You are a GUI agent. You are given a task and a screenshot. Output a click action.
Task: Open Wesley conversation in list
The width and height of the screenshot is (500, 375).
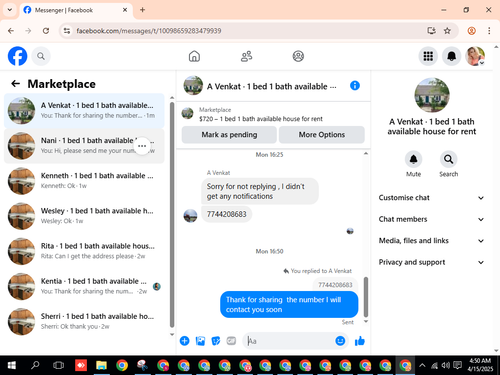click(84, 216)
